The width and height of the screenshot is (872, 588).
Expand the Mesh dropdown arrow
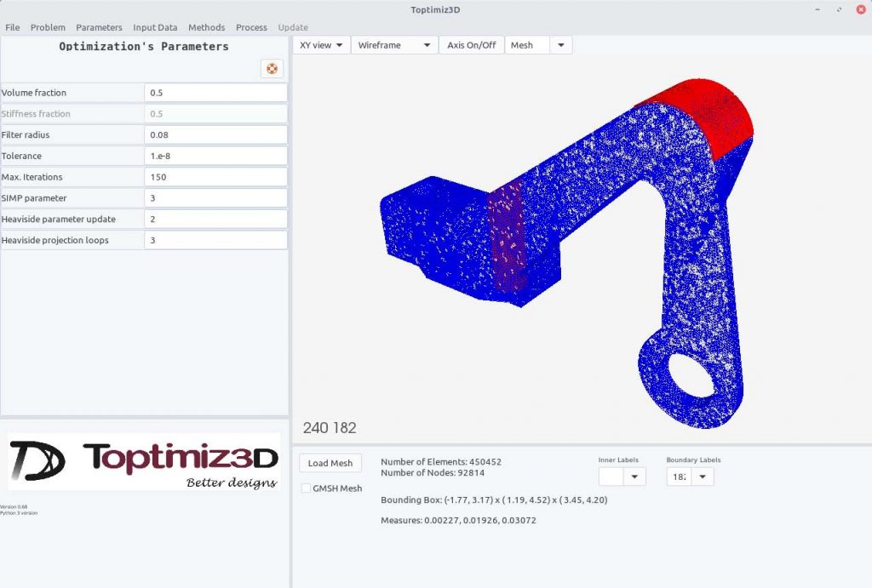coord(561,45)
